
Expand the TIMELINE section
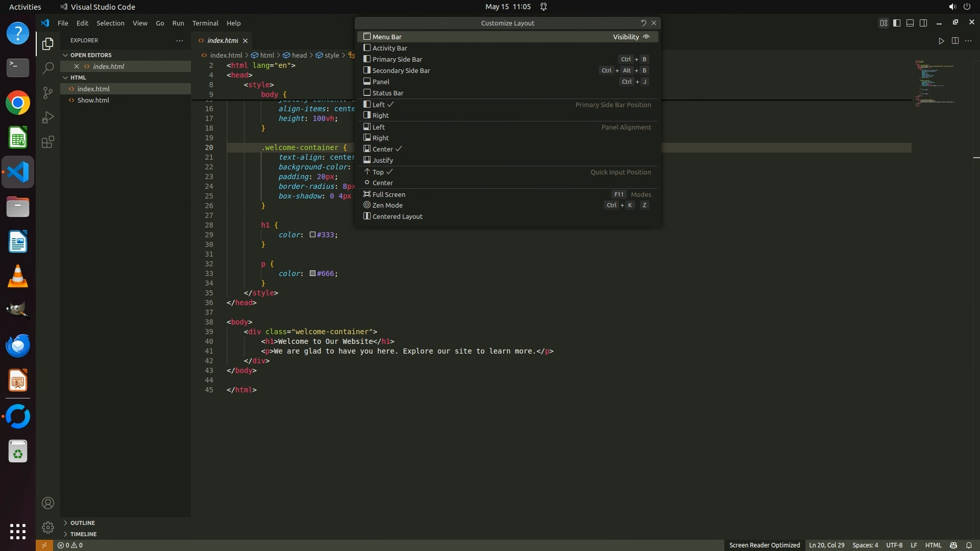(x=83, y=534)
